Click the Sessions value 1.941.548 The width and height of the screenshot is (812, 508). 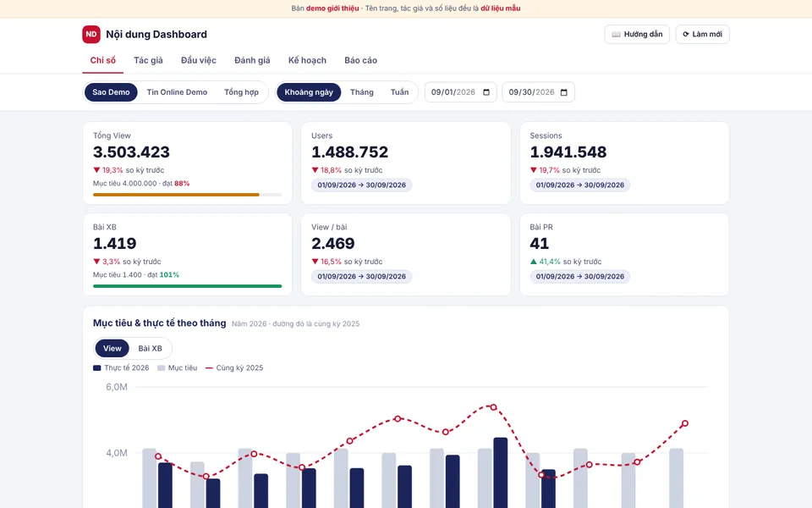[568, 152]
